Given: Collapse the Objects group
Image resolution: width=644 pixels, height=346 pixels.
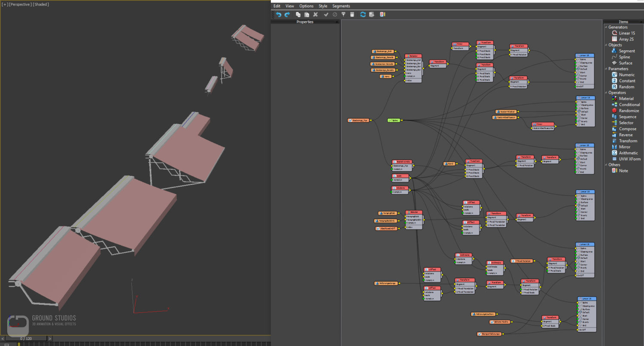Looking at the screenshot, I should pyautogui.click(x=606, y=45).
